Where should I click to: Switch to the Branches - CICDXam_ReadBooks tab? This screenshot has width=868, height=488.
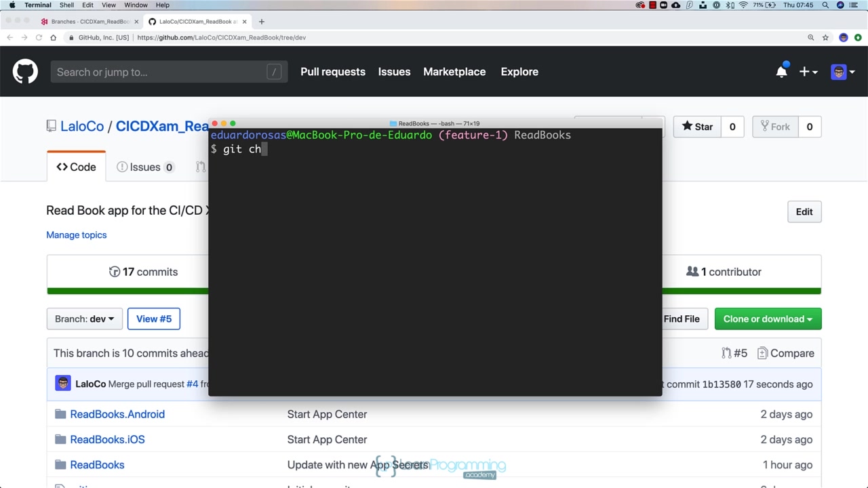click(x=88, y=22)
